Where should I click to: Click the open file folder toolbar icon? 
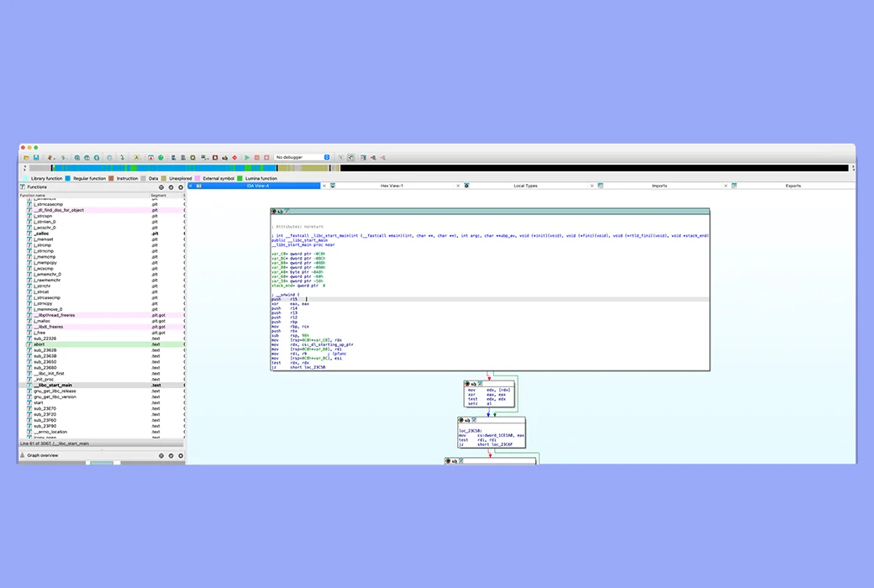coord(26,158)
